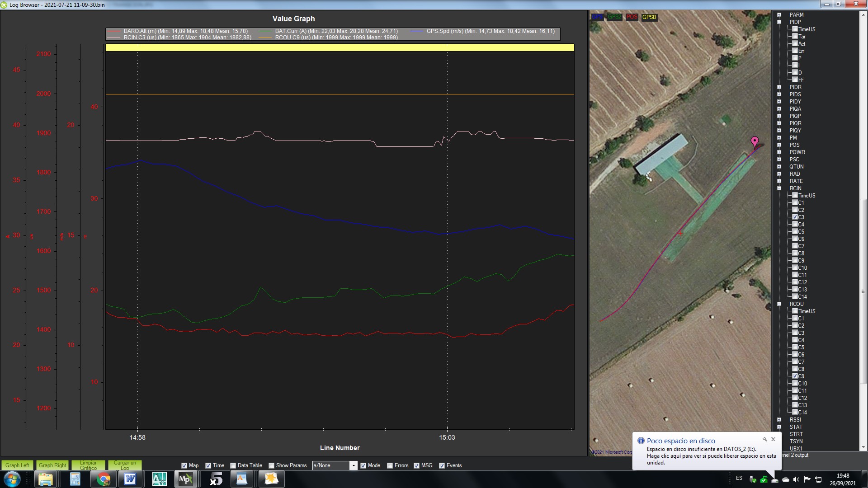Enable the Errors checkbox
The width and height of the screenshot is (868, 488).
point(390,465)
